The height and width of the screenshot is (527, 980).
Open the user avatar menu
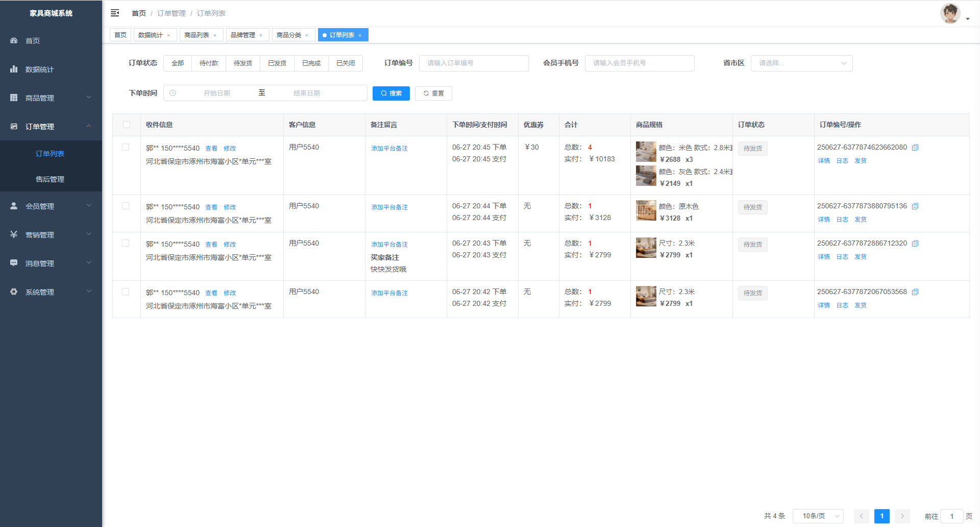pos(950,14)
